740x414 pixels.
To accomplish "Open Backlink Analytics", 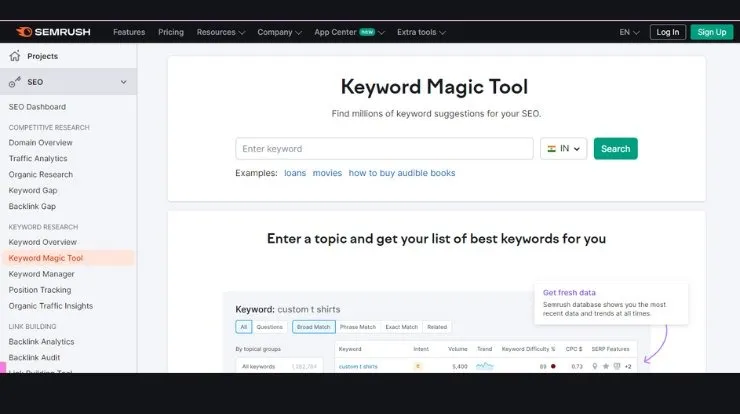I will (41, 341).
